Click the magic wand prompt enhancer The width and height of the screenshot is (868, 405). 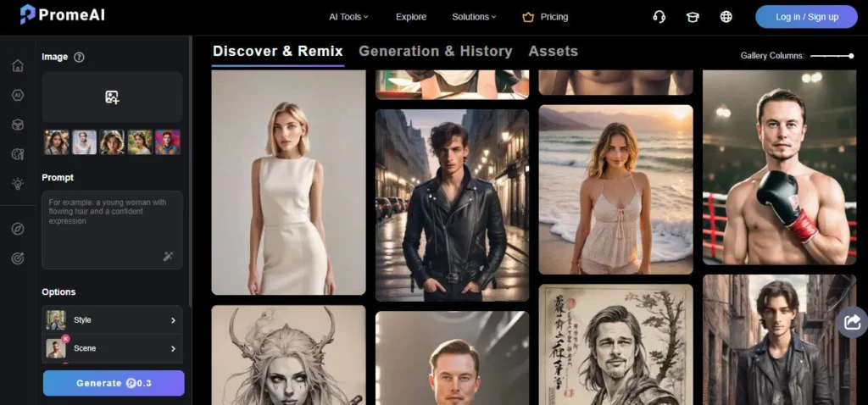click(169, 256)
